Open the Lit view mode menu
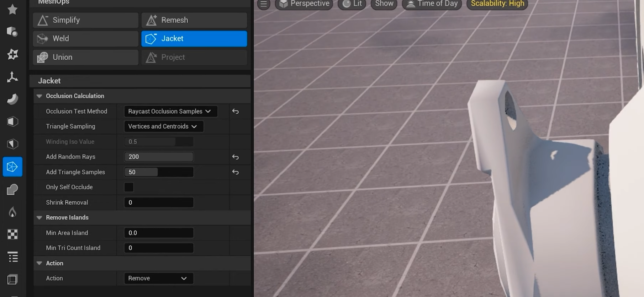This screenshot has width=644, height=297. click(352, 4)
